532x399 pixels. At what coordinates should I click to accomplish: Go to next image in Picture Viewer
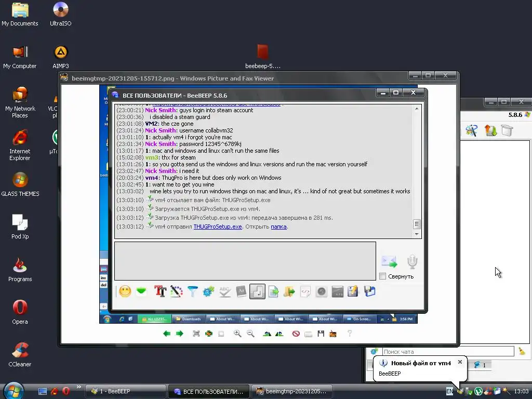point(179,334)
